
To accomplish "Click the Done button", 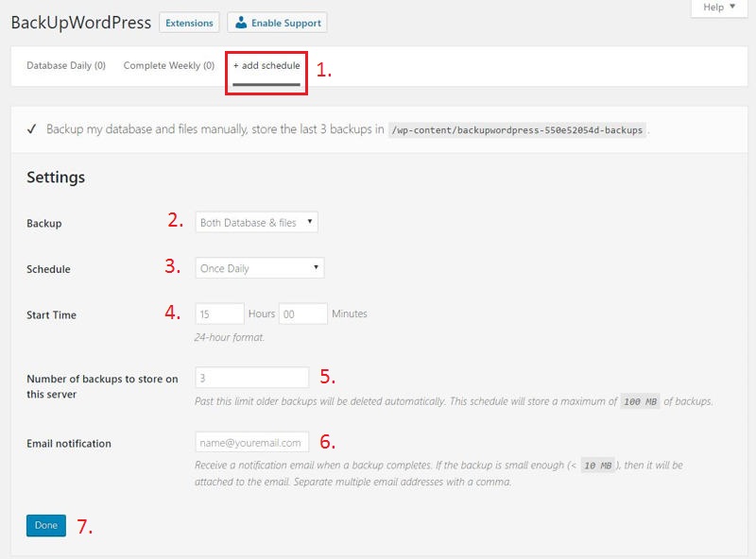I will point(46,525).
